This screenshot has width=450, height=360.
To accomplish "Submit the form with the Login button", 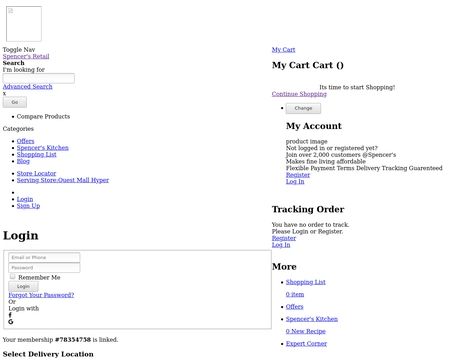I will click(x=23, y=286).
